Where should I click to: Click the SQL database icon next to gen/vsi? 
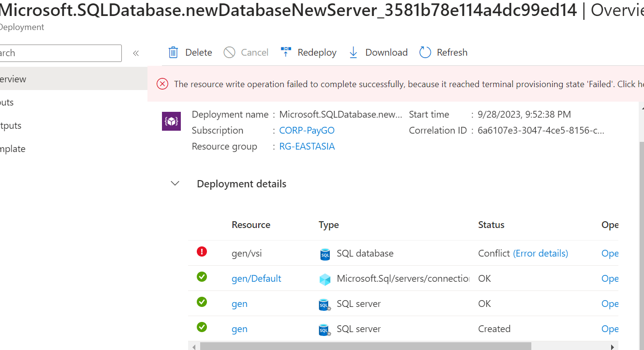(324, 253)
